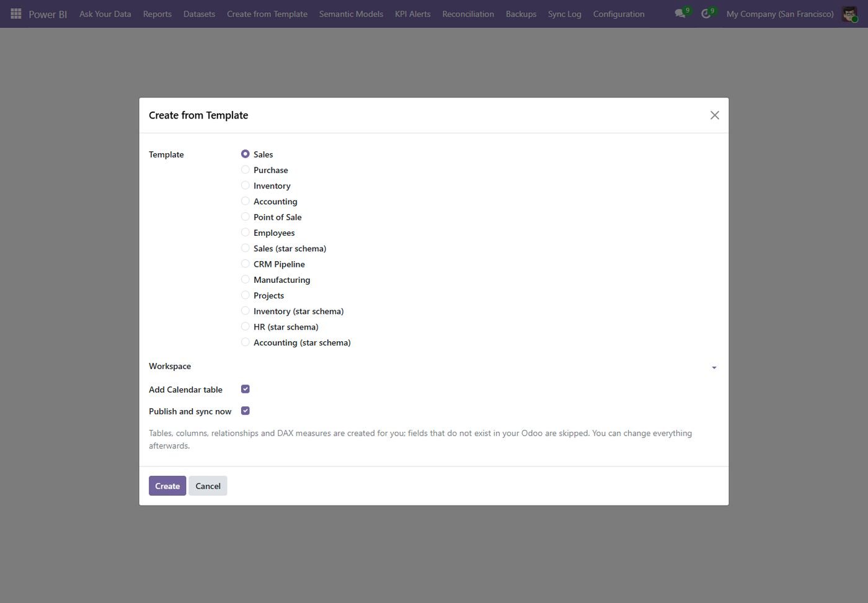Expand the Workspace dropdown arrow
868x603 pixels.
pos(714,367)
